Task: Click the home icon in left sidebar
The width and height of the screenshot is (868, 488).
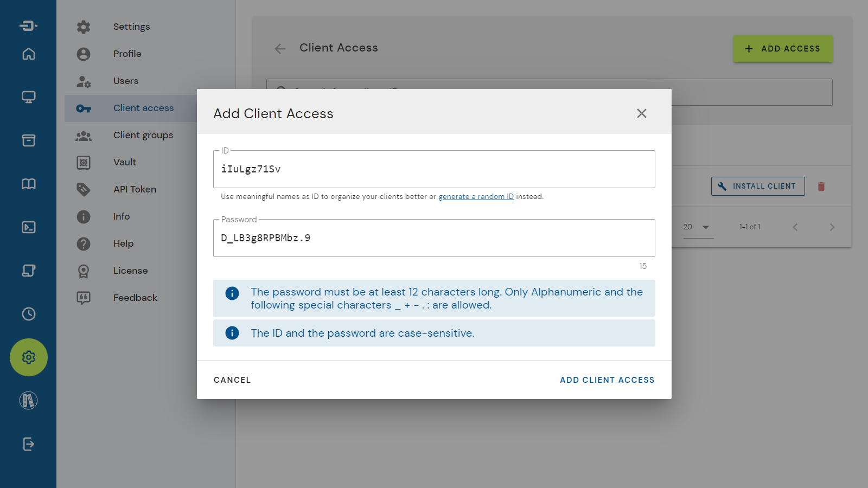Action: tap(29, 54)
